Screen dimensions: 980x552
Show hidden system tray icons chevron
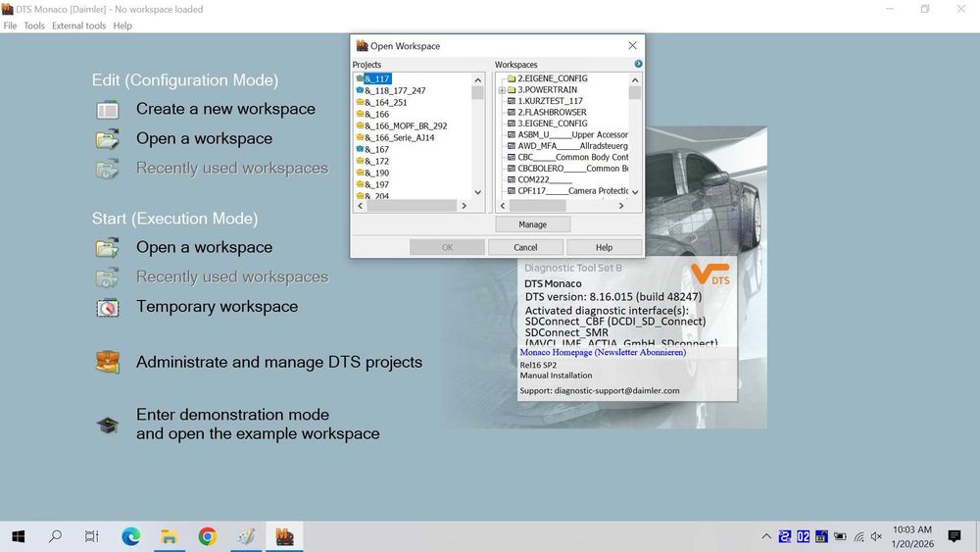[x=765, y=536]
